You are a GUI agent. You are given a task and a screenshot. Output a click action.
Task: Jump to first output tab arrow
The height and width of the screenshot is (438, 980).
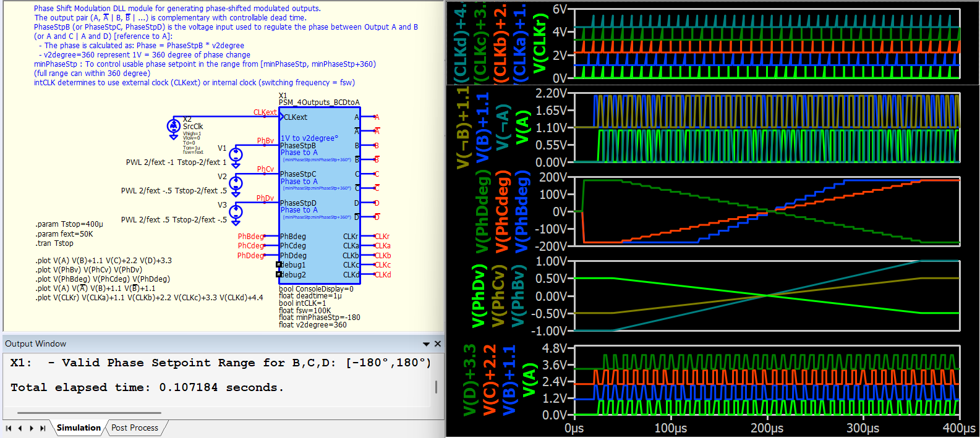point(9,428)
